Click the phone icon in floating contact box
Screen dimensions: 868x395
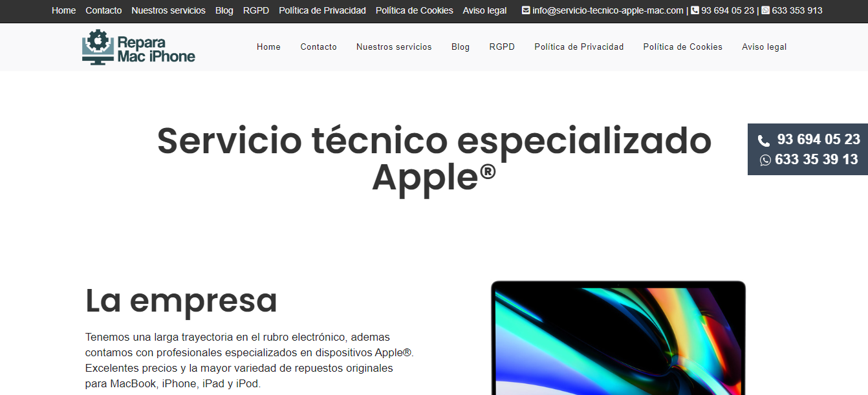point(764,140)
